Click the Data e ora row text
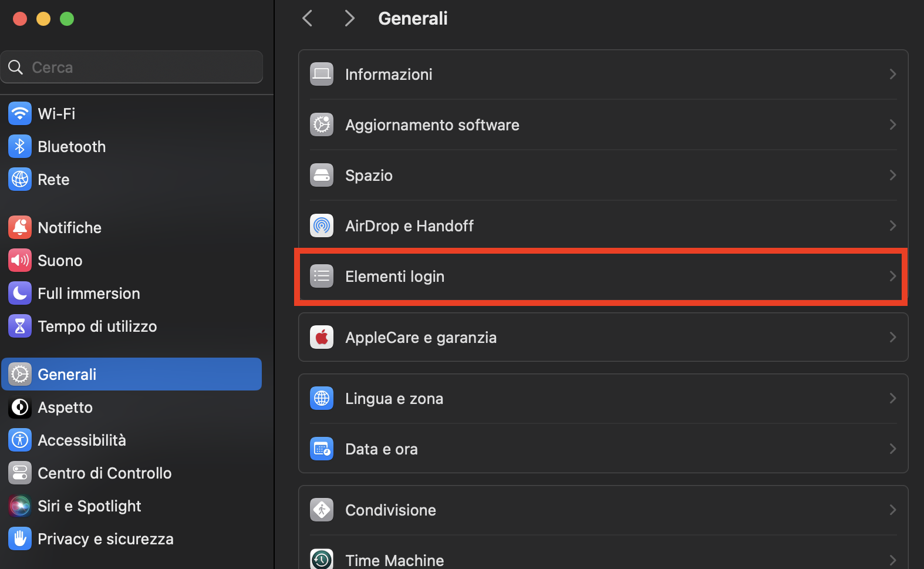Viewport: 924px width, 569px height. (x=382, y=449)
